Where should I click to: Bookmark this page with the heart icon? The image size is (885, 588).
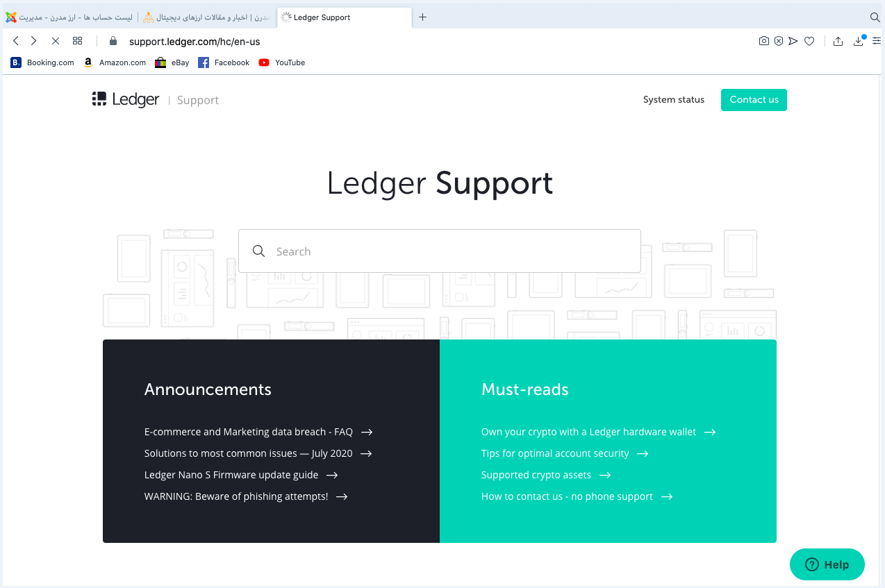pos(809,41)
